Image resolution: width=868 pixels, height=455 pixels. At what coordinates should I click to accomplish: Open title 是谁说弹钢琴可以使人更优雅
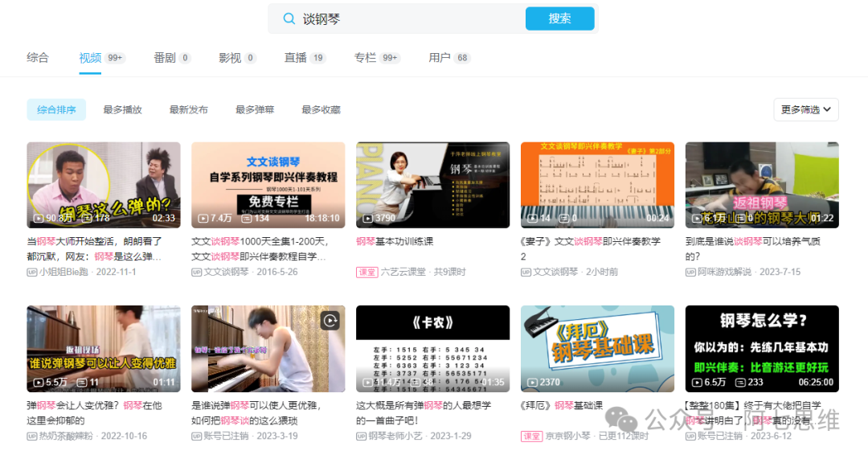coord(256,413)
